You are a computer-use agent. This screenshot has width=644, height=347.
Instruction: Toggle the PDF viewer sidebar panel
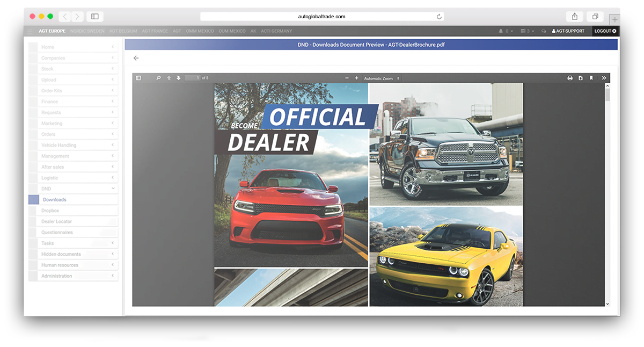pyautogui.click(x=138, y=78)
